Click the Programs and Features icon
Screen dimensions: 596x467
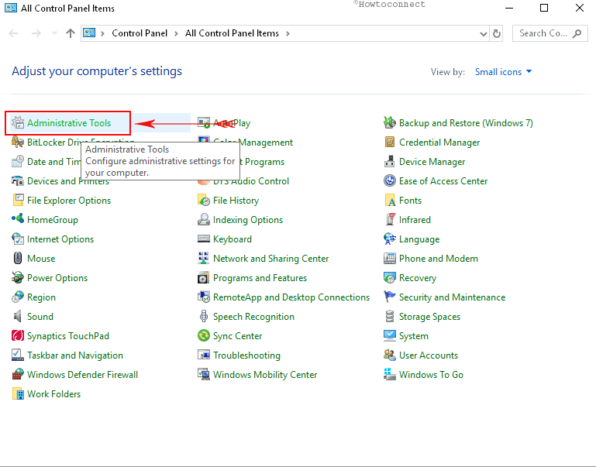point(204,278)
